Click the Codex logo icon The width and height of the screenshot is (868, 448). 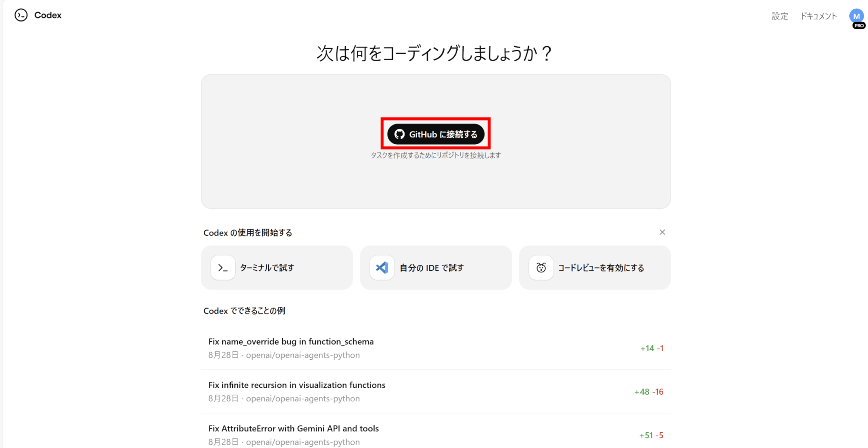tap(21, 15)
